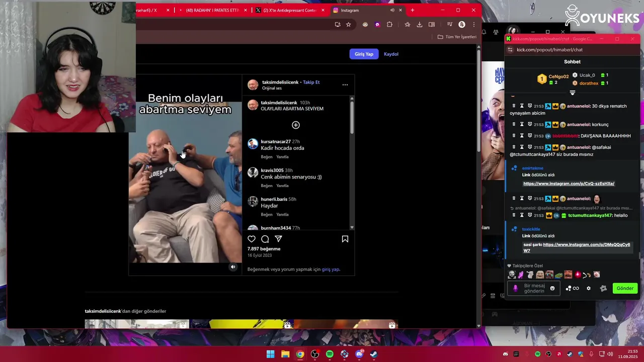The image size is (644, 362).
Task: Click the Chrome page vertical scrollbar
Action: (x=478, y=101)
